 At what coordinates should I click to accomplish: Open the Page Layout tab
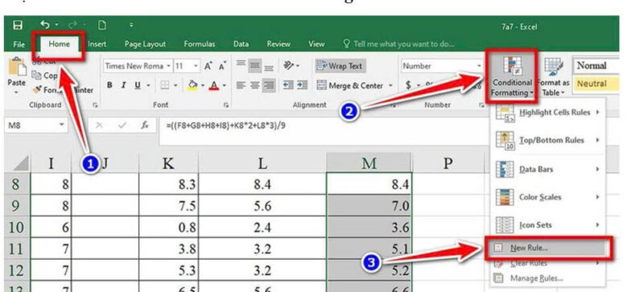145,44
